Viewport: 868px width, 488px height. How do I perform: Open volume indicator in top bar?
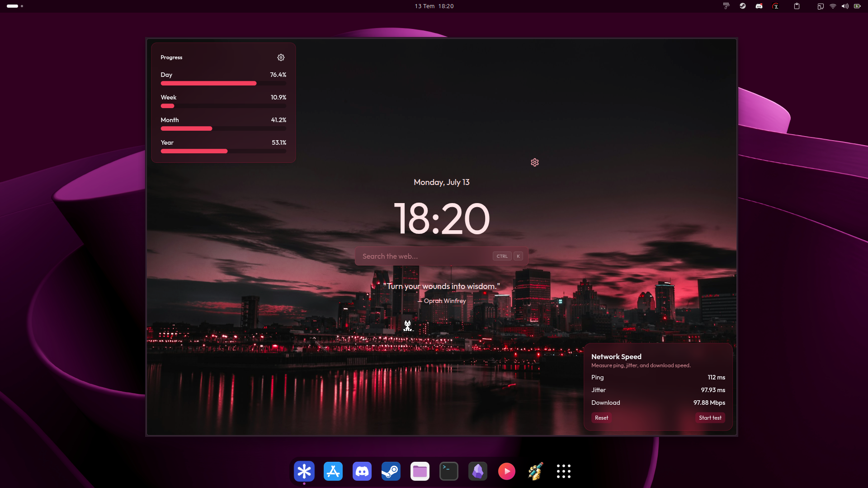point(845,6)
